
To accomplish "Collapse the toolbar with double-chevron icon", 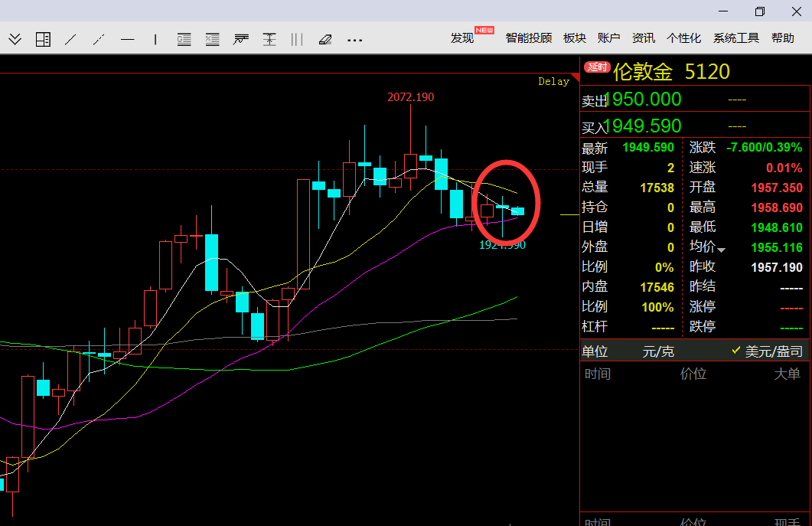I will click(15, 39).
